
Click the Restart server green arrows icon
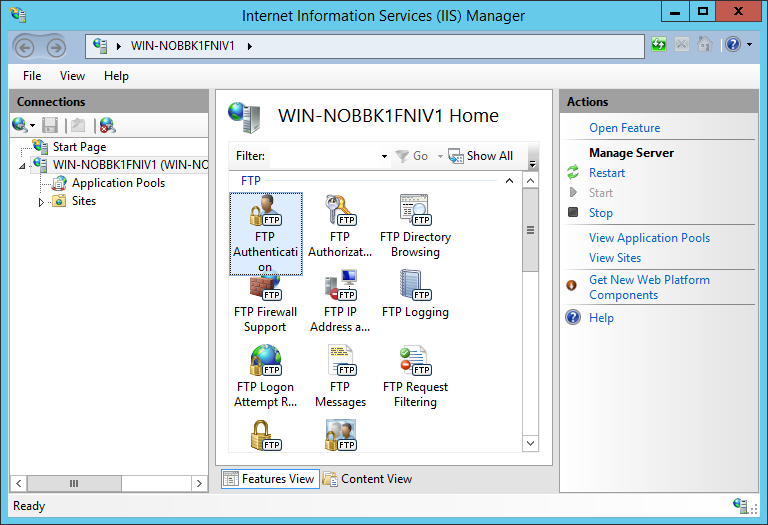pos(573,172)
